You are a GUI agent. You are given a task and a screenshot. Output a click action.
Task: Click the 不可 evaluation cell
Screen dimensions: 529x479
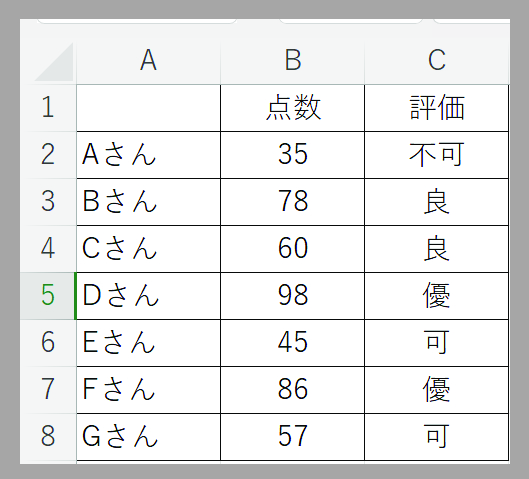click(437, 155)
